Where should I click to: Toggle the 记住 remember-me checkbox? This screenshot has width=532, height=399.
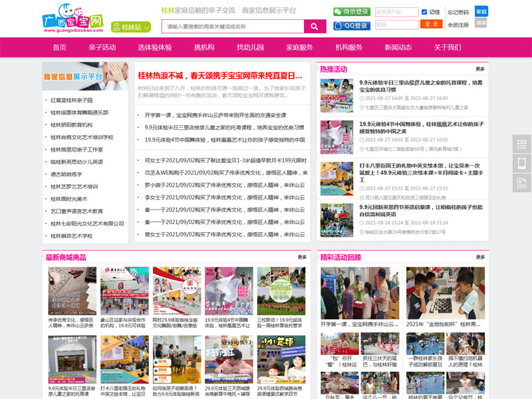pos(424,12)
